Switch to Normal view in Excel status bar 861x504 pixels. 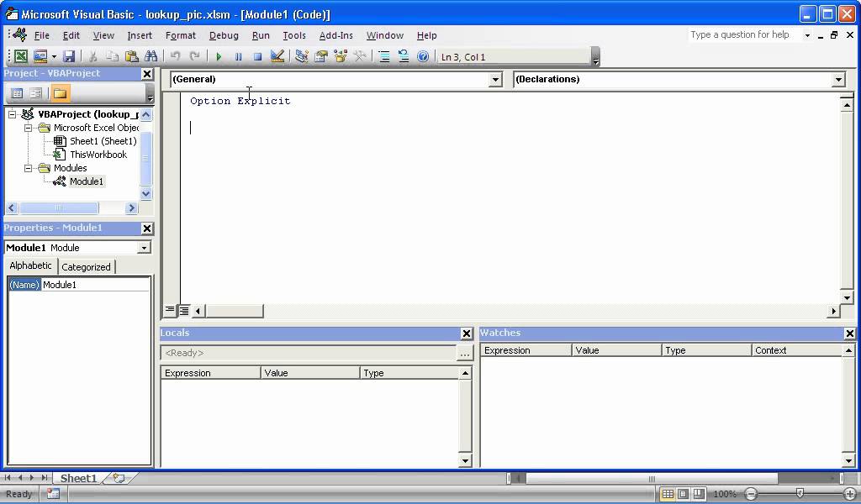point(667,494)
